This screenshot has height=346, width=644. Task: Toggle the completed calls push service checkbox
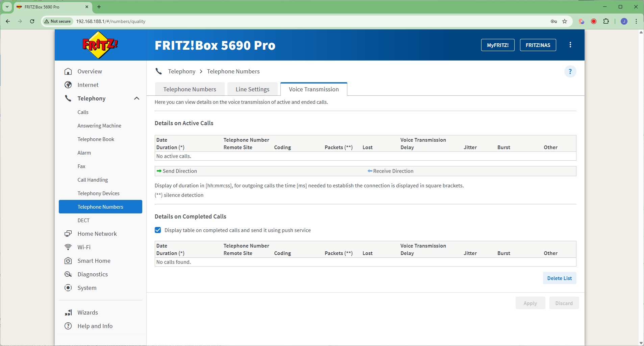point(158,230)
